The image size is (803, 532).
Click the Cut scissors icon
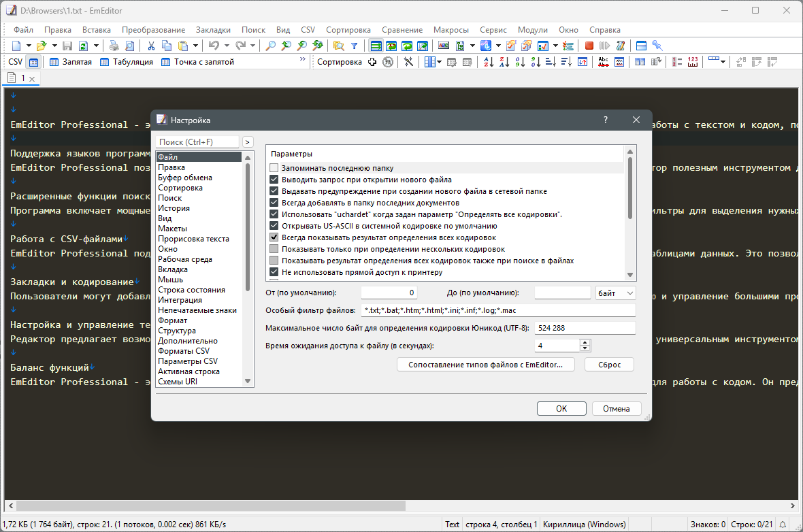point(151,46)
